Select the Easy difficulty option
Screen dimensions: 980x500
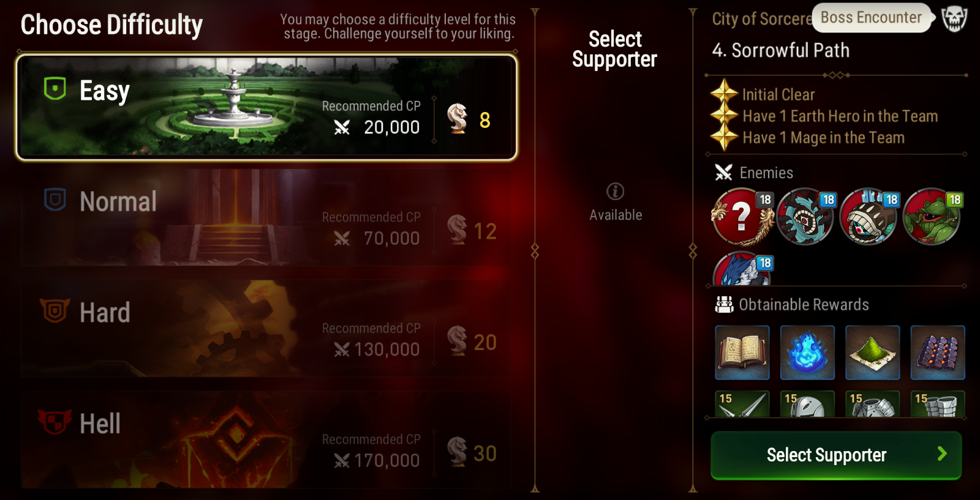266,108
